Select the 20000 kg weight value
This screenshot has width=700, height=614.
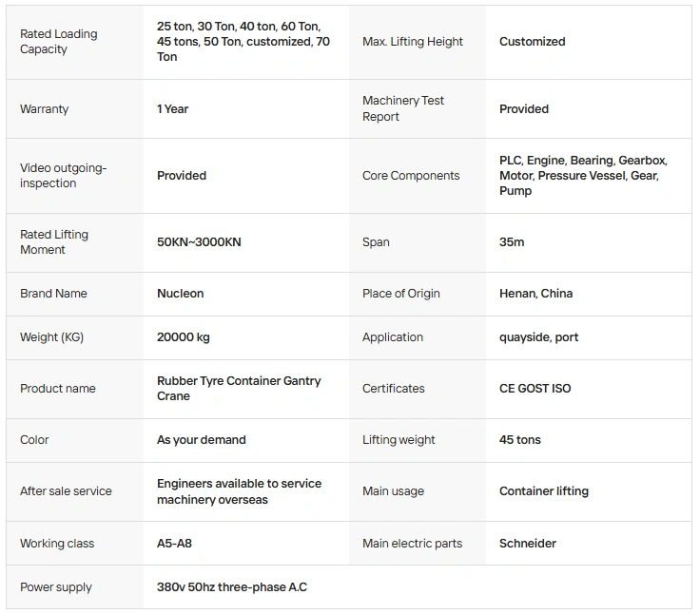click(x=183, y=336)
